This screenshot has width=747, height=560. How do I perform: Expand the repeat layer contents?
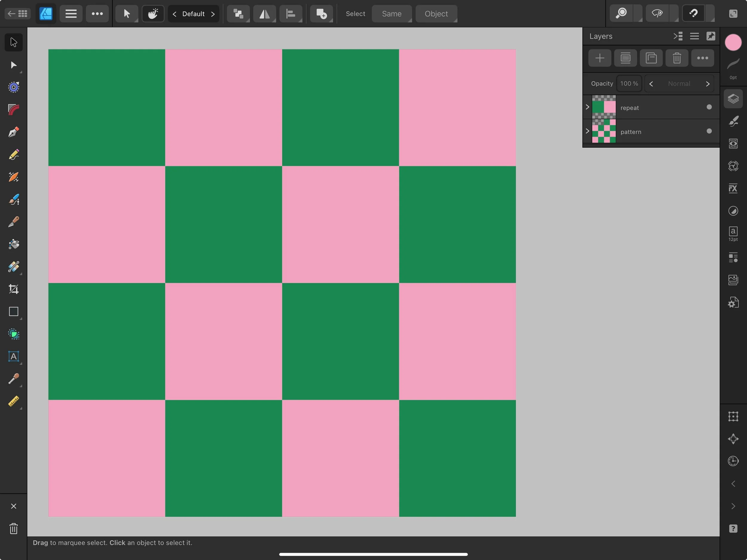tap(587, 107)
